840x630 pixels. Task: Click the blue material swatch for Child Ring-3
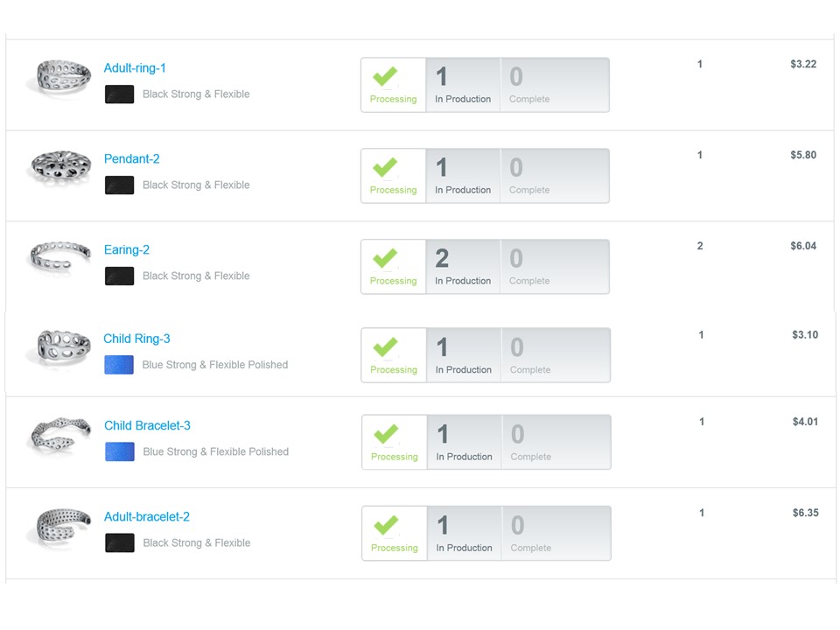tap(118, 365)
